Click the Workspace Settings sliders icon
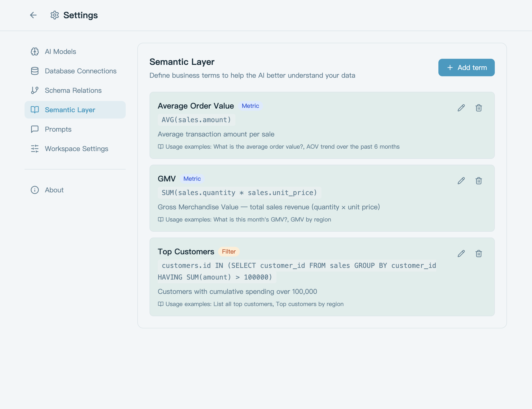This screenshot has height=409, width=532. coord(35,149)
